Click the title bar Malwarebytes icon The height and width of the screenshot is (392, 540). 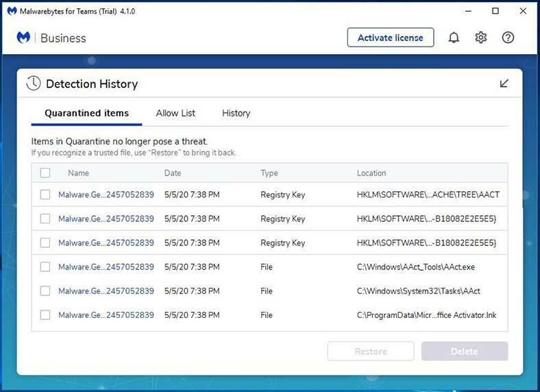click(12, 10)
